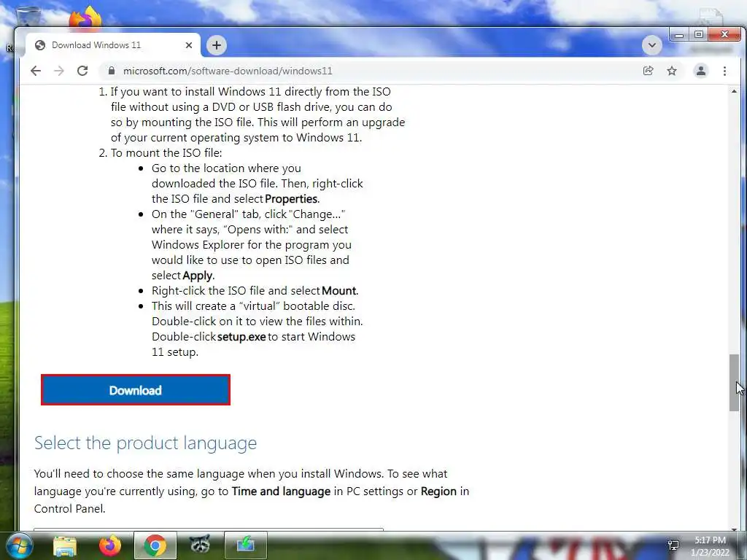Click the page scrollbar thumb
747x560 pixels.
(734, 382)
